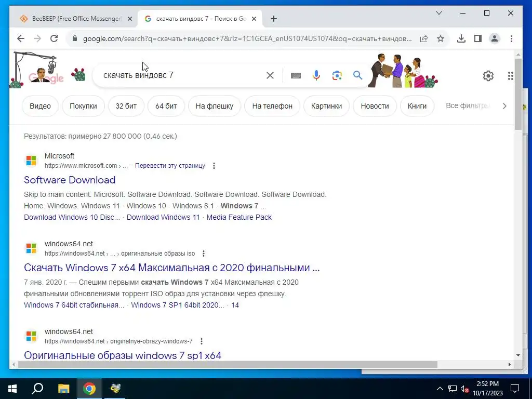Open BeeBEEP app from taskbar

pyautogui.click(x=115, y=389)
